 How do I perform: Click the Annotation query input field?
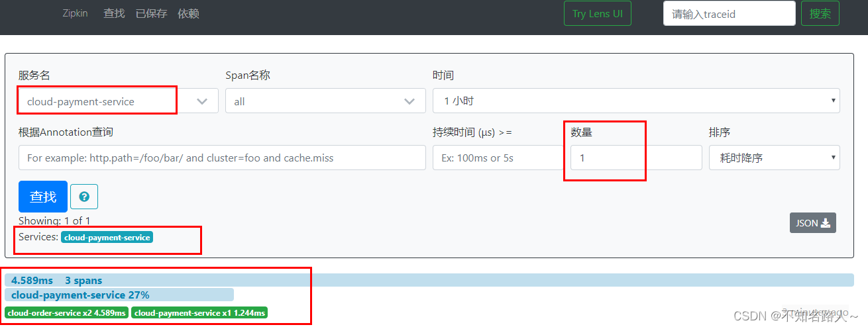(x=222, y=158)
